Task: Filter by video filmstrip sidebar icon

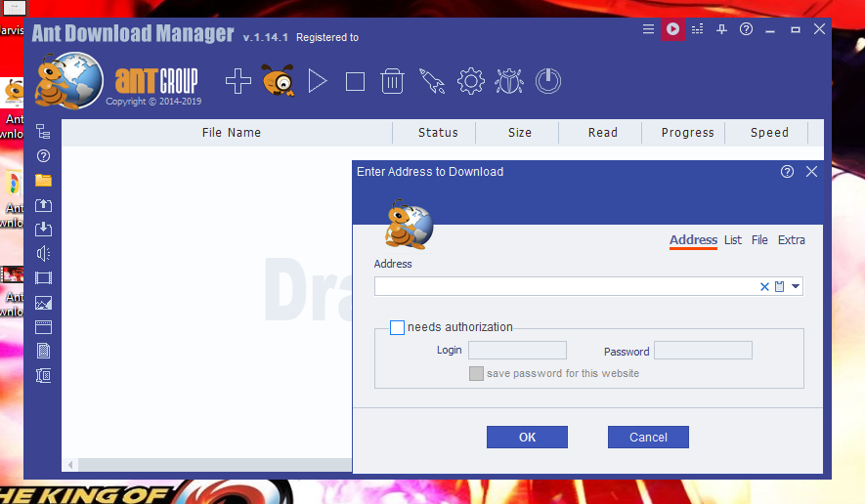Action: (x=43, y=277)
